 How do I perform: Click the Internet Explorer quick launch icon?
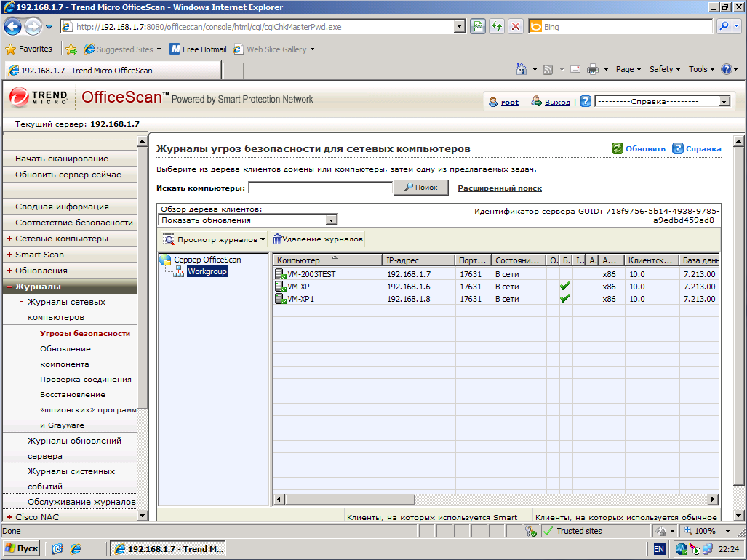coord(76,549)
